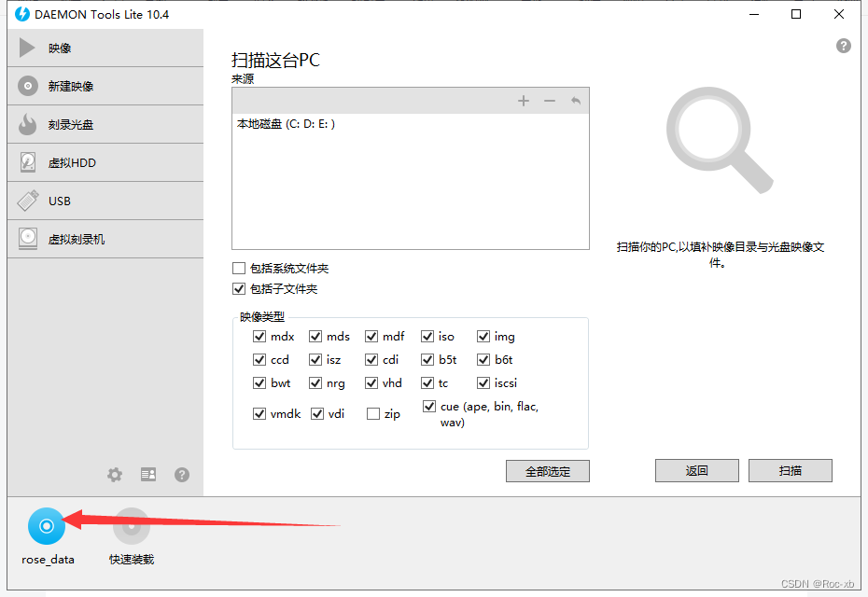
Task: Toggle the cue (ape, bin, flac, wav) checkbox
Action: click(x=429, y=406)
